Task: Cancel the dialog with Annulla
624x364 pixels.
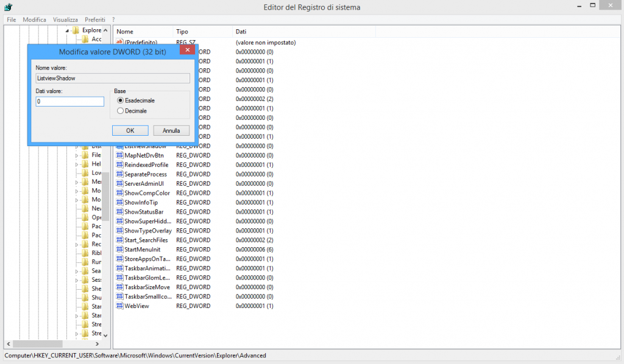Action: [x=171, y=130]
